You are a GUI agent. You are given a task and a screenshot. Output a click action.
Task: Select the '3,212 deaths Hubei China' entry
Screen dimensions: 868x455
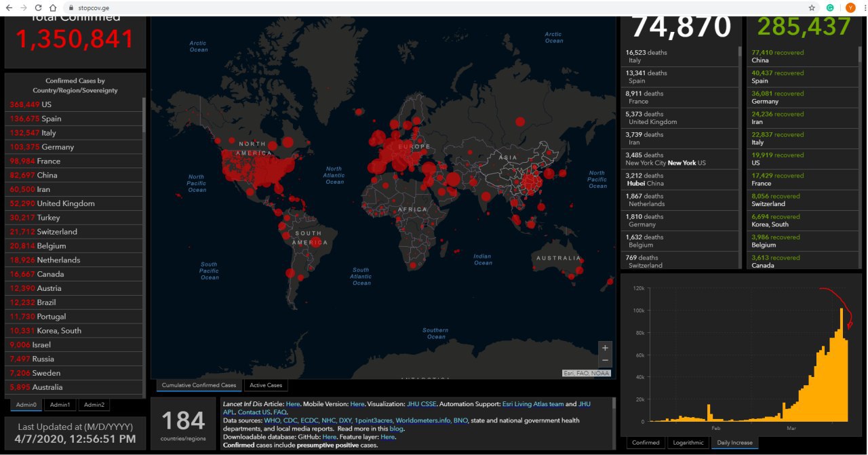(679, 180)
